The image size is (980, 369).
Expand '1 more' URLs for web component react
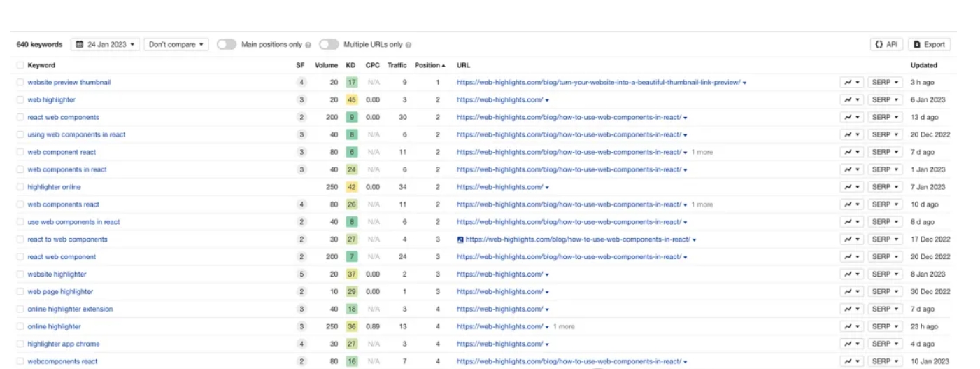tap(702, 152)
